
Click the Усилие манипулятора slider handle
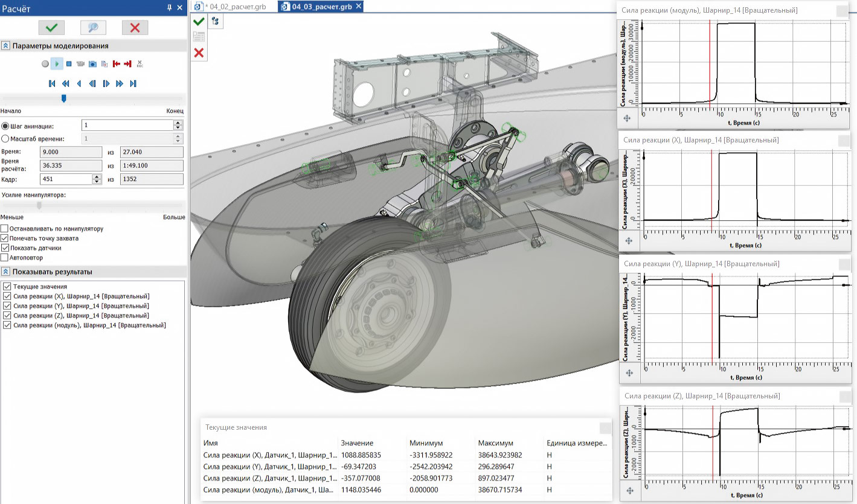tap(39, 205)
